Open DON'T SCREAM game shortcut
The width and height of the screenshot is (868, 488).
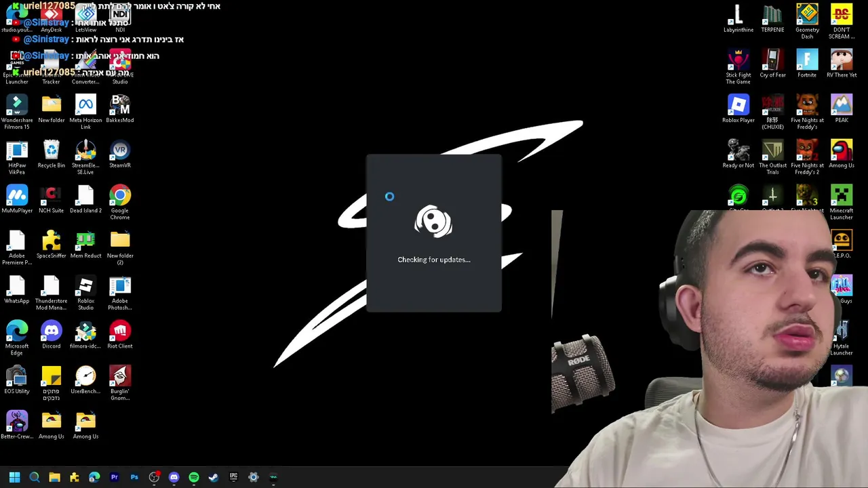pyautogui.click(x=842, y=21)
